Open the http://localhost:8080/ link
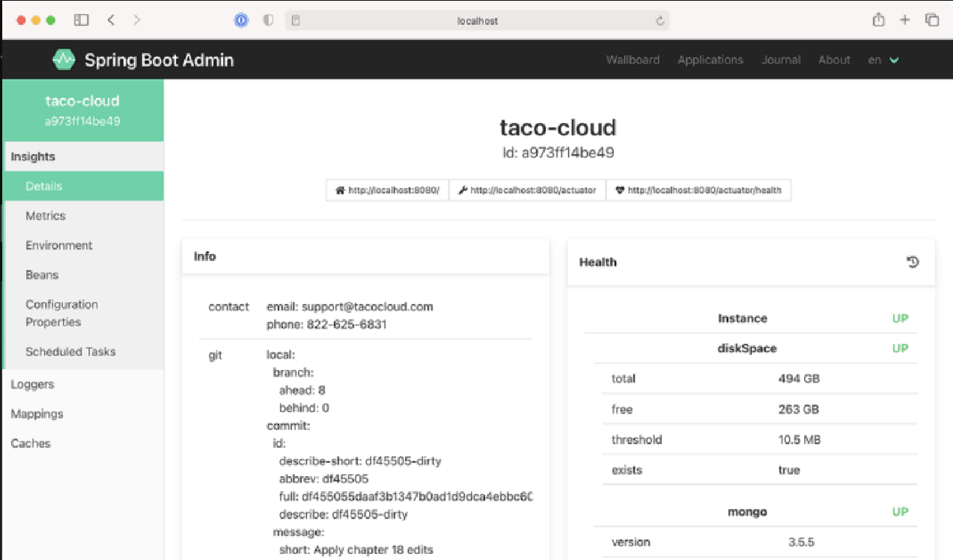Image resolution: width=953 pixels, height=560 pixels. click(x=388, y=190)
